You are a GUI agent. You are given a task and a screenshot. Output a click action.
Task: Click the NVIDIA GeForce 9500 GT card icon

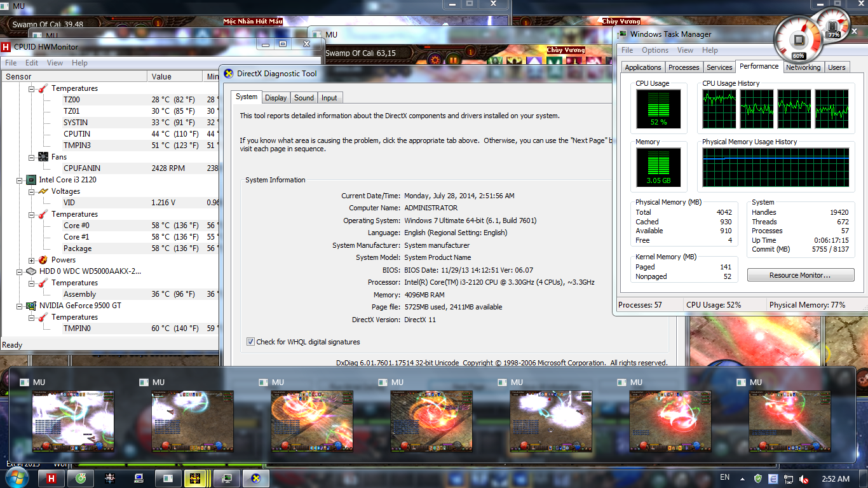(x=31, y=306)
